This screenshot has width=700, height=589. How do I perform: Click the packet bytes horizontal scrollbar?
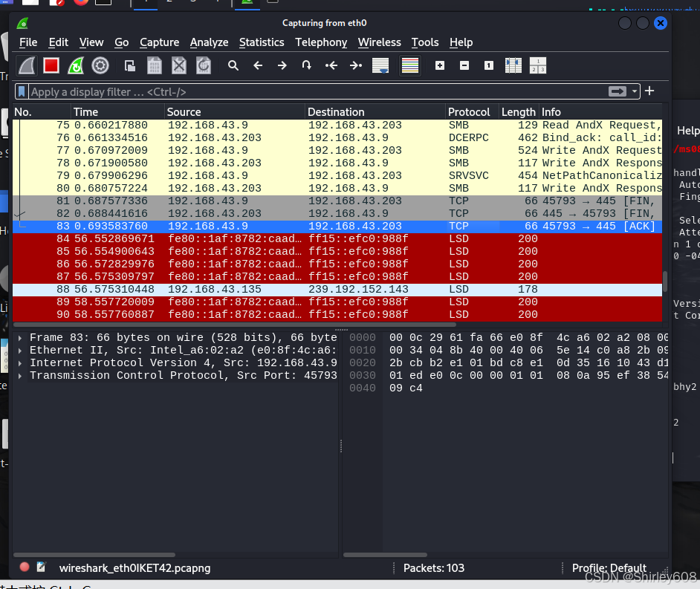click(385, 555)
